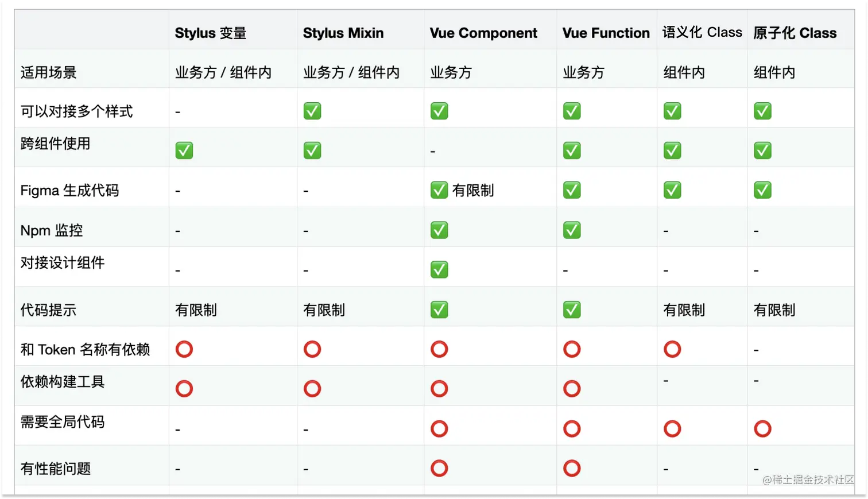Click Vue Component red circle in 有性能问题 row
Viewport: 868px width, 499px height.
[439, 468]
